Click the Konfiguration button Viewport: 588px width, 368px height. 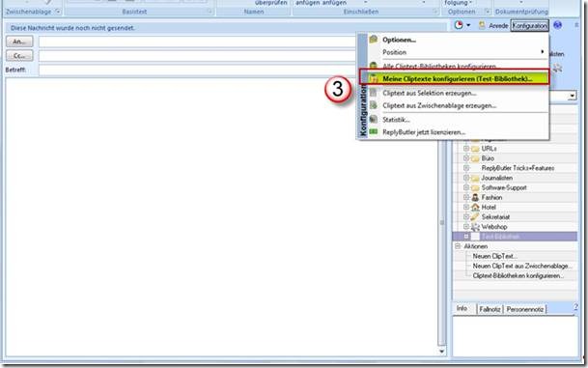pyautogui.click(x=529, y=25)
